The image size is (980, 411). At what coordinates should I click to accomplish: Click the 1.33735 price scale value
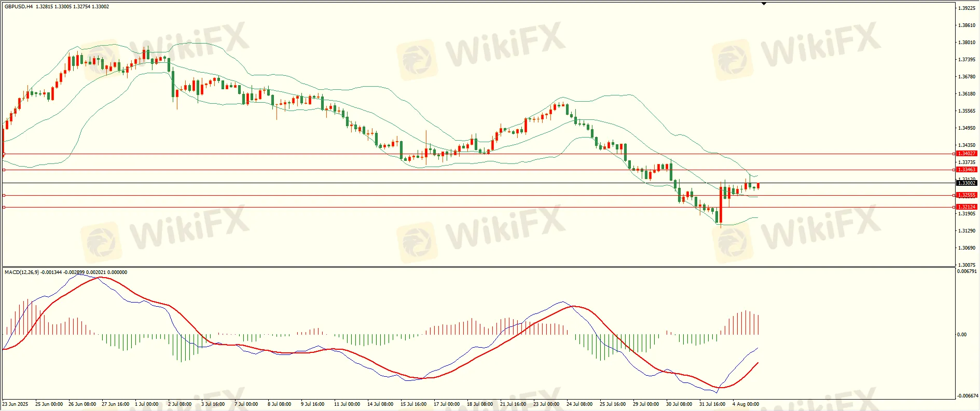click(967, 162)
